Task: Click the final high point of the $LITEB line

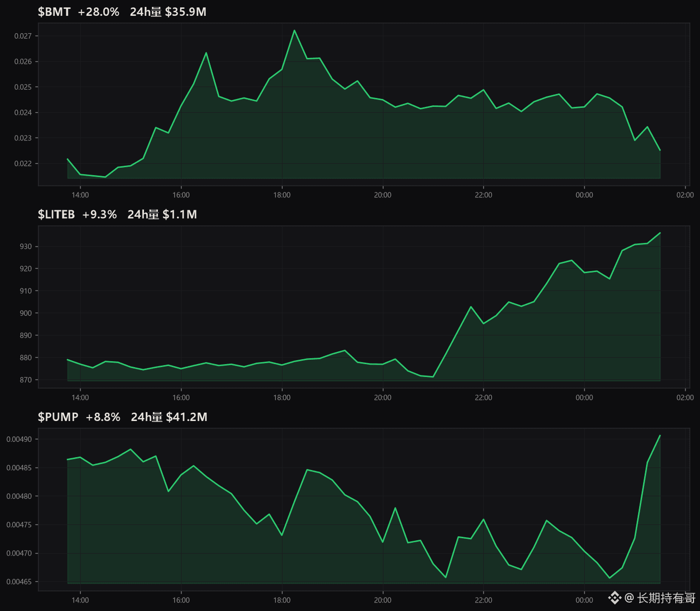Action: tap(660, 233)
